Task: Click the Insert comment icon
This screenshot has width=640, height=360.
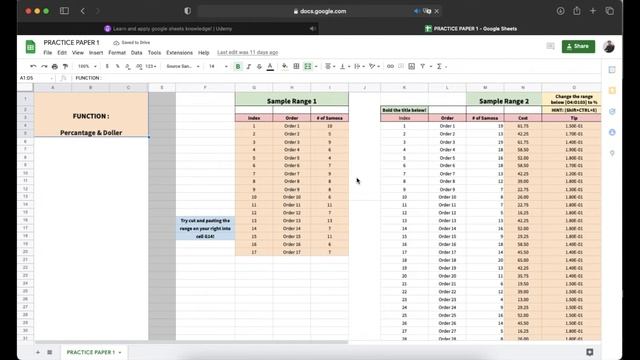Action: (401, 66)
